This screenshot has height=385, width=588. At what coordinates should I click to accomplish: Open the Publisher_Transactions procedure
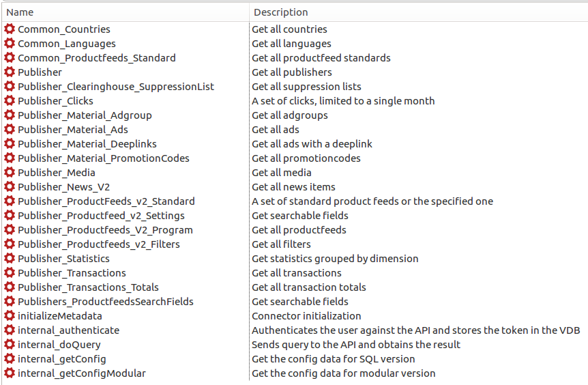point(72,273)
